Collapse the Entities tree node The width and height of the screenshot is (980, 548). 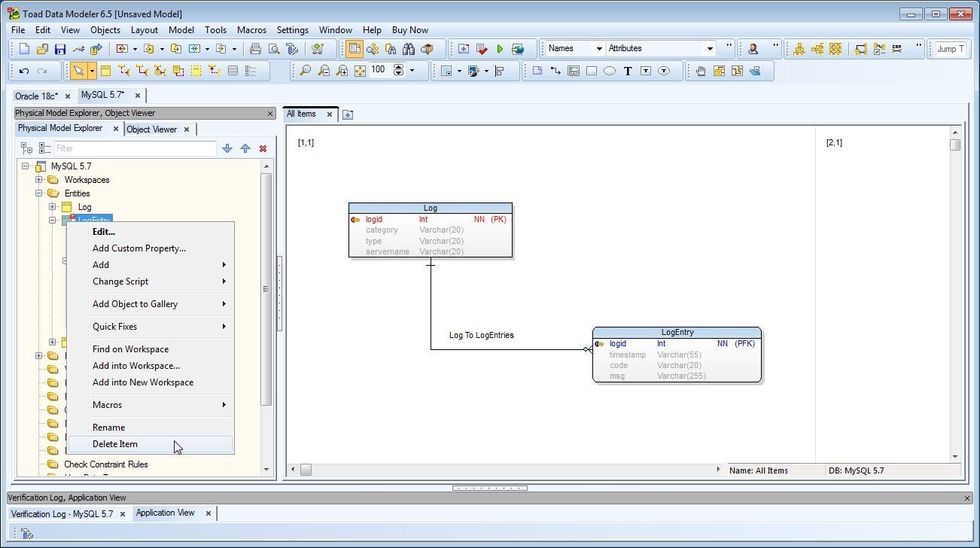(39, 193)
